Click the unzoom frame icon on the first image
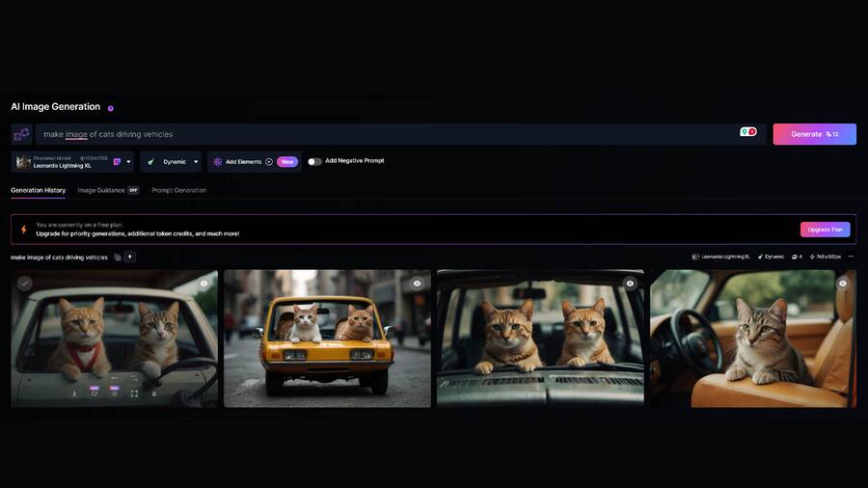This screenshot has height=488, width=868. 134,393
